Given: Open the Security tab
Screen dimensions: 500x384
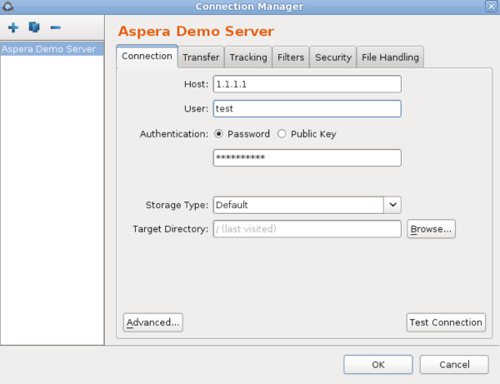Looking at the screenshot, I should (333, 57).
